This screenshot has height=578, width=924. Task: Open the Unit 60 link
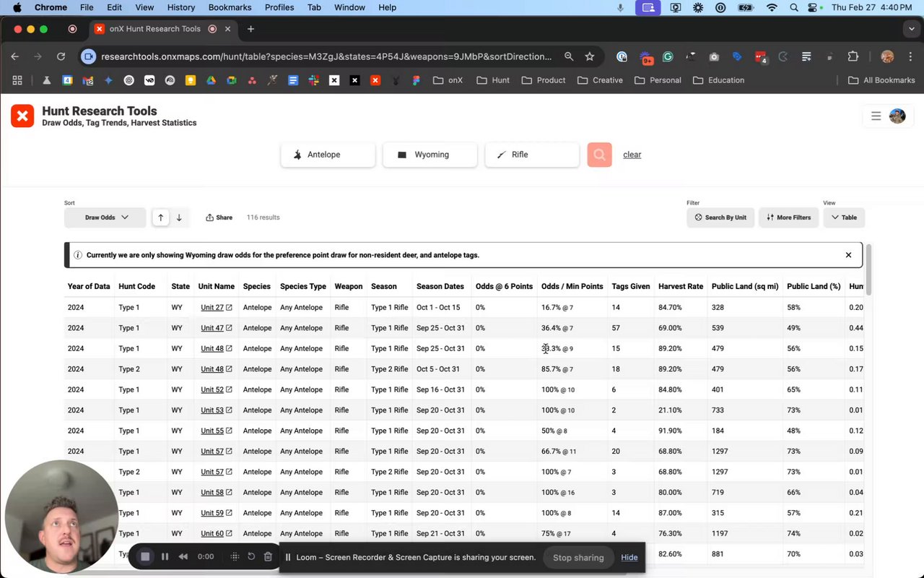[x=216, y=533]
